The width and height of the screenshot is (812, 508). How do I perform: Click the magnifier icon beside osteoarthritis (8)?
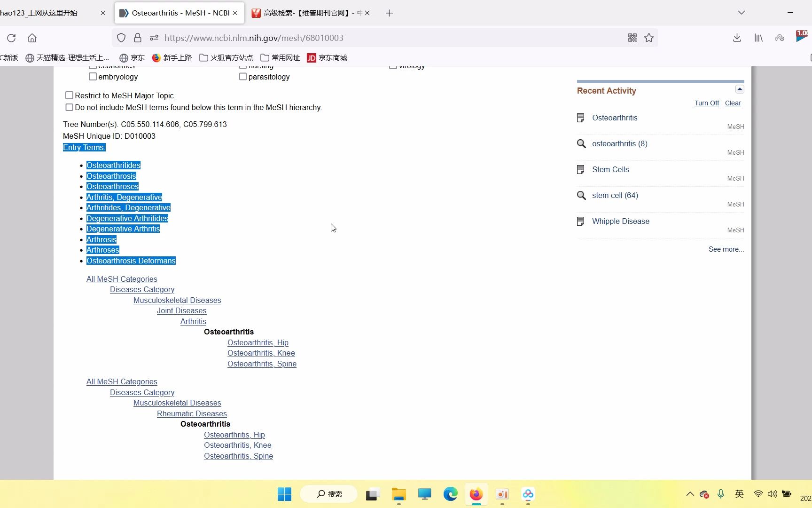[581, 144]
